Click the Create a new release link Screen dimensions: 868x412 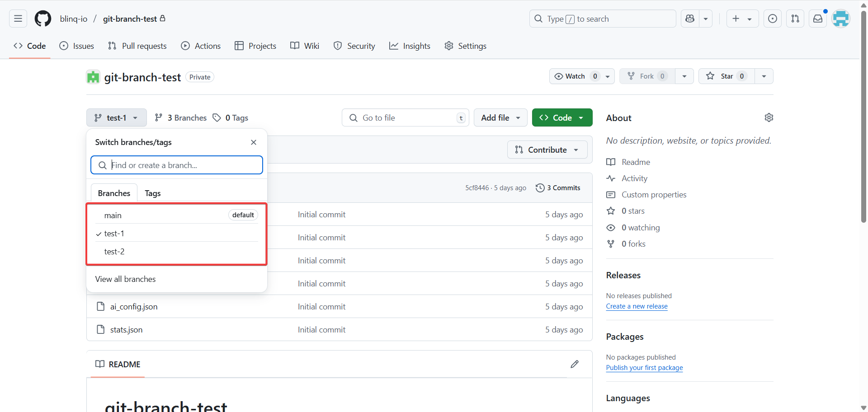(637, 306)
